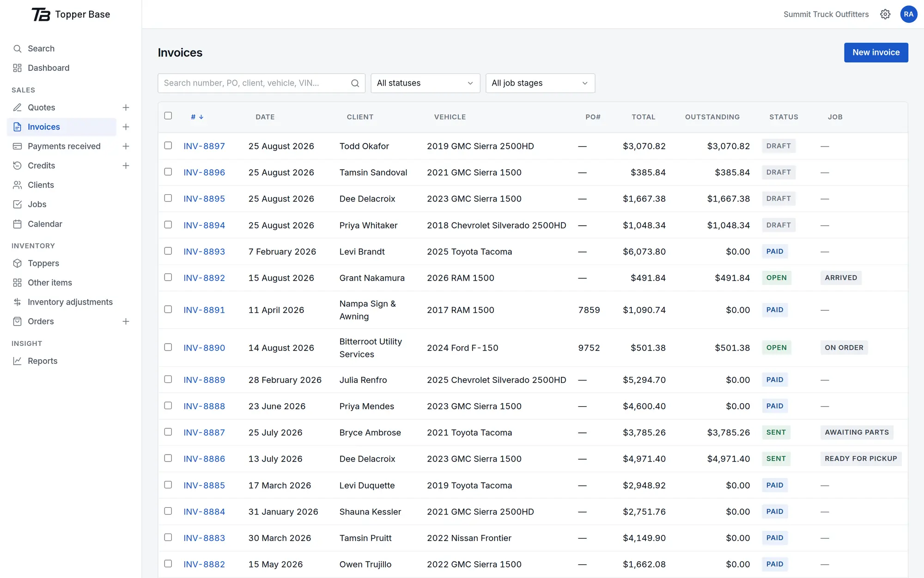Click ON ORDER job badge
Viewport: 924px width, 578px height.
pyautogui.click(x=844, y=348)
